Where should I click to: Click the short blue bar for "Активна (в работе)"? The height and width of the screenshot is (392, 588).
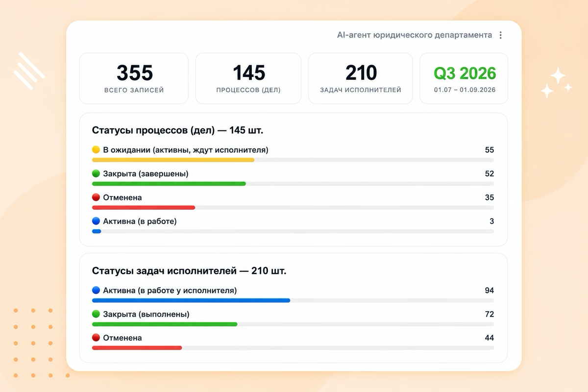click(x=97, y=231)
